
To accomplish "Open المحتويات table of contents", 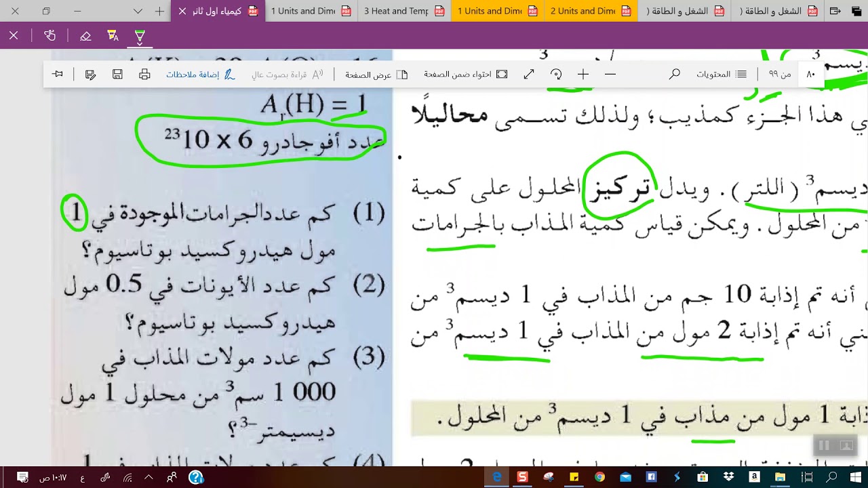I will pyautogui.click(x=722, y=75).
